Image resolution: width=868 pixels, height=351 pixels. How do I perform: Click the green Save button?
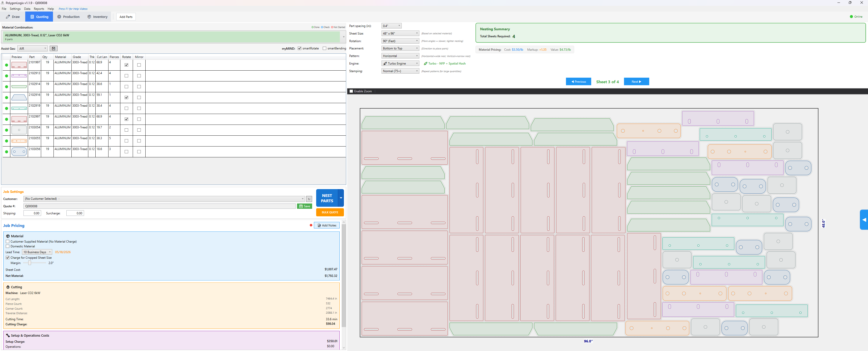(305, 206)
